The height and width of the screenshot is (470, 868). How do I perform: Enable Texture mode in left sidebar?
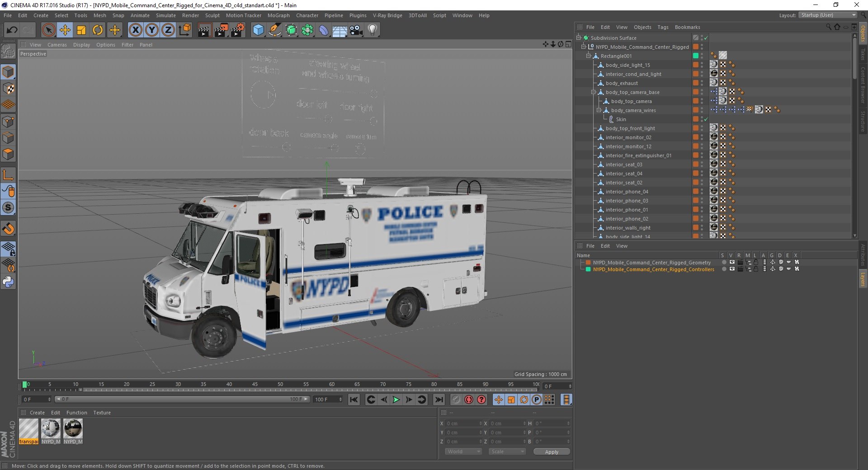point(8,89)
